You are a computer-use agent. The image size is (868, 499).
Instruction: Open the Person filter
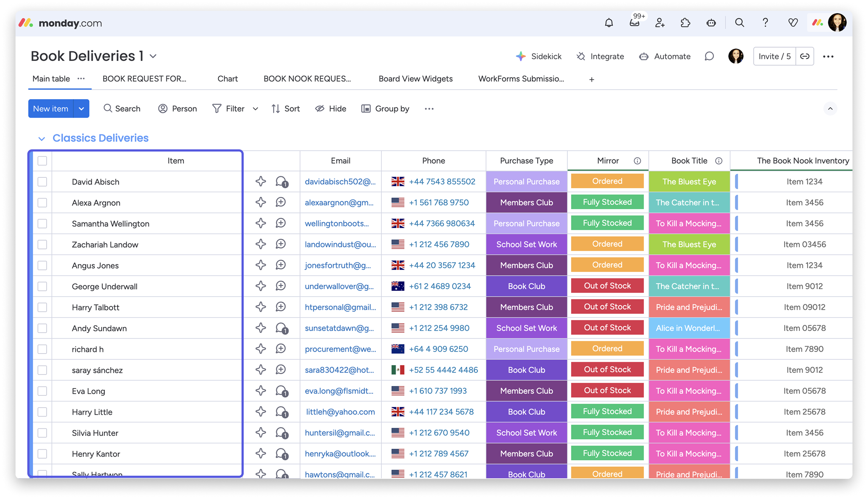coord(177,109)
